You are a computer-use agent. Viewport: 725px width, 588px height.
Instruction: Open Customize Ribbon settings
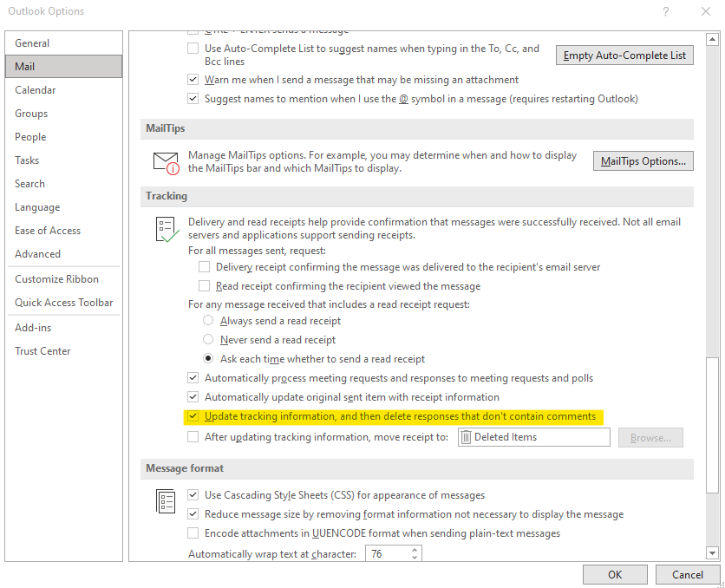(x=64, y=279)
